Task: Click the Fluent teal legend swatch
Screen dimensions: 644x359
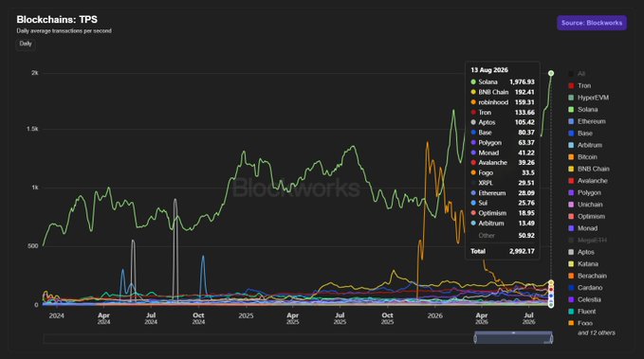Action: (571, 312)
